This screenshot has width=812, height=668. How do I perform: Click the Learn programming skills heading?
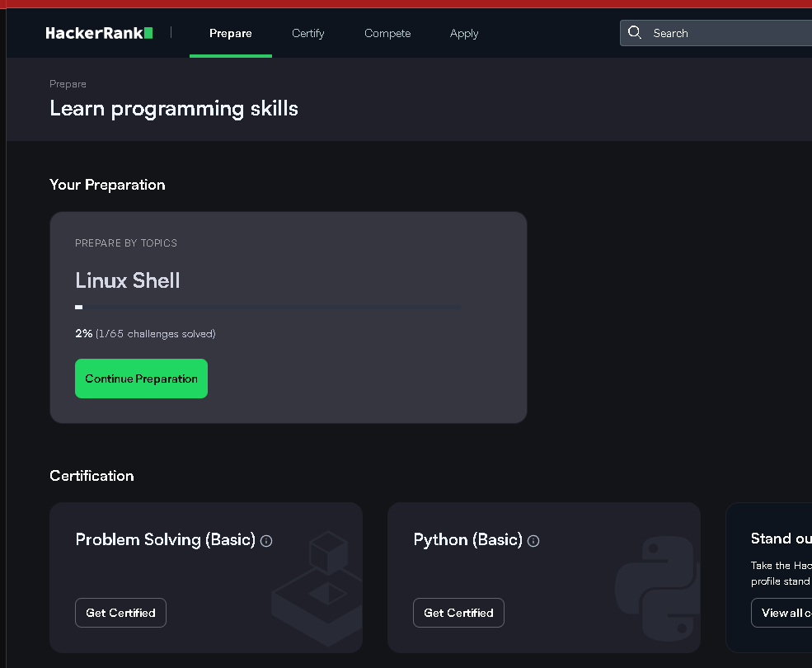tap(173, 109)
